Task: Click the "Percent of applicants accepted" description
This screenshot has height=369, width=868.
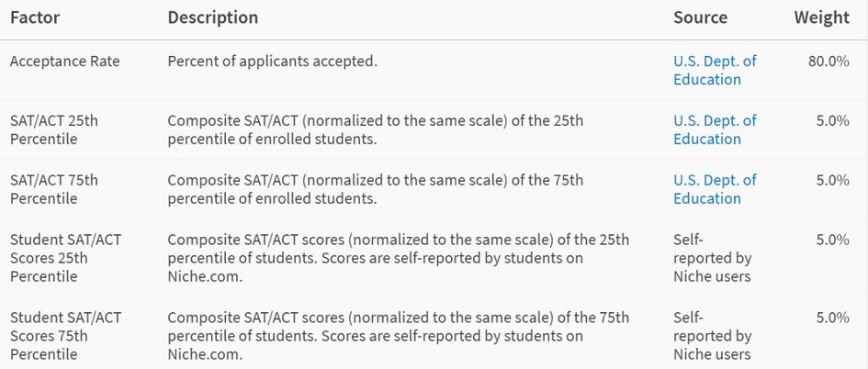Action: 272,61
